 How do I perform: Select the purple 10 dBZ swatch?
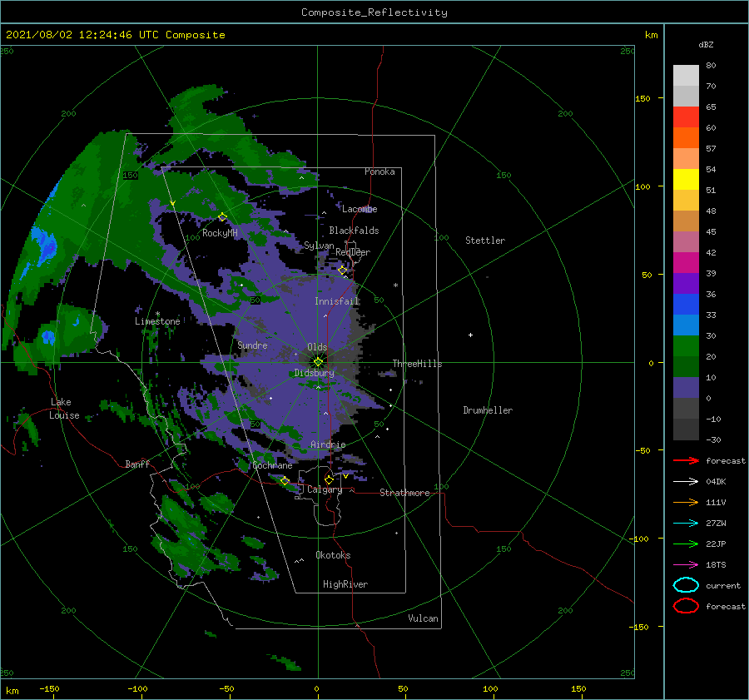(686, 388)
